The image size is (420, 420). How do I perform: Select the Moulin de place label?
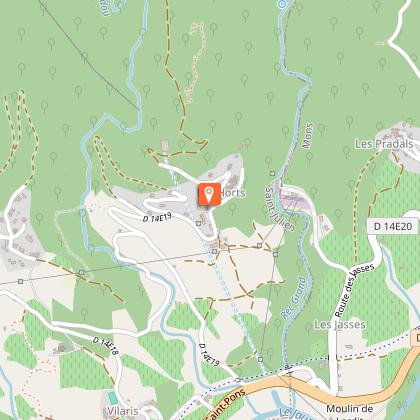point(349,409)
